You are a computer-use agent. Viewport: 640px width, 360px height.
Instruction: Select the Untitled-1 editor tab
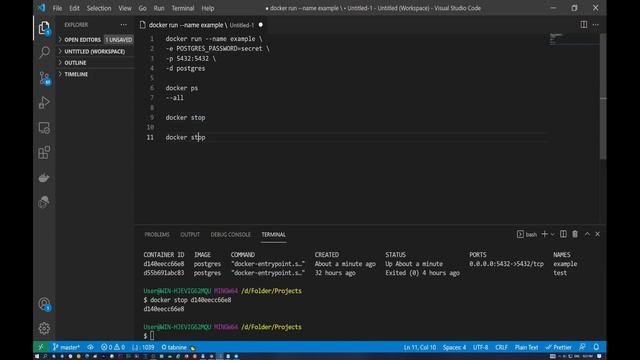click(202, 25)
